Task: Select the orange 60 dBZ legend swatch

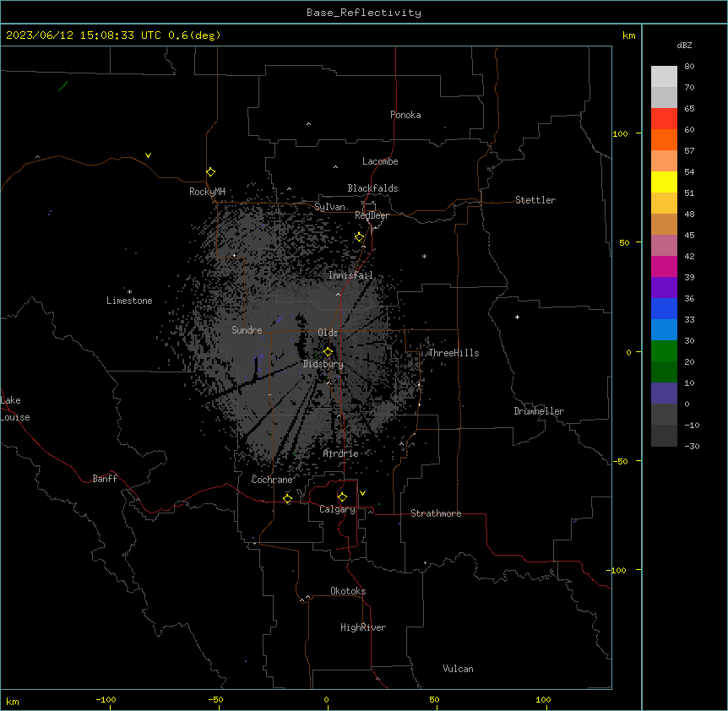Action: click(664, 139)
